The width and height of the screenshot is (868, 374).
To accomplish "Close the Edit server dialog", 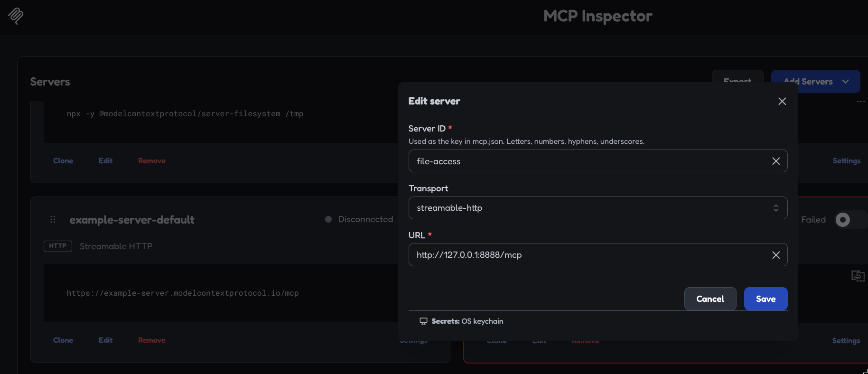I will tap(782, 101).
